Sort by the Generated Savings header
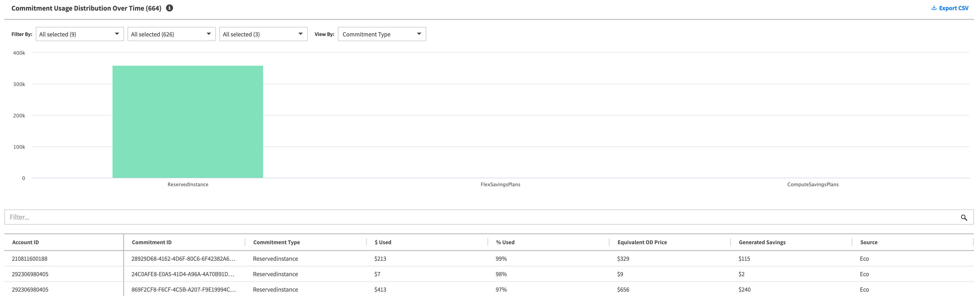 tap(762, 242)
